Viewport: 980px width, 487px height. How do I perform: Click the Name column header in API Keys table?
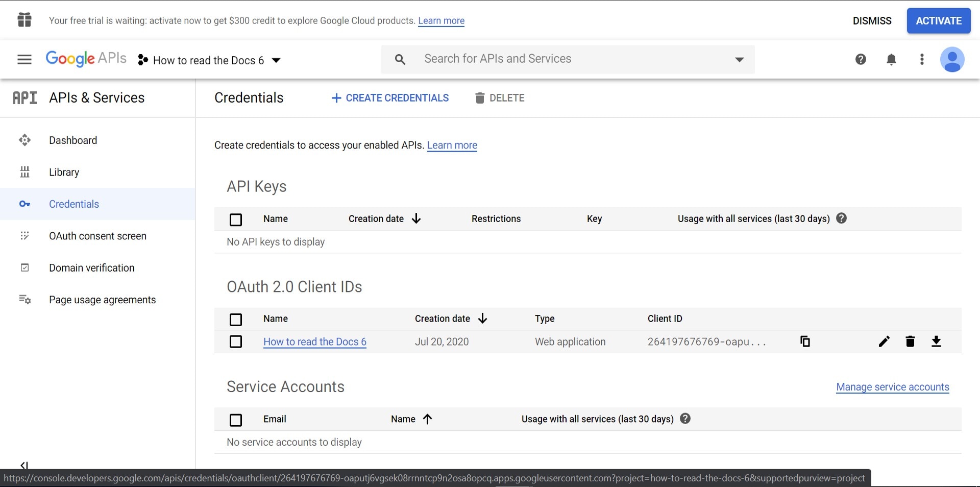[x=276, y=218]
